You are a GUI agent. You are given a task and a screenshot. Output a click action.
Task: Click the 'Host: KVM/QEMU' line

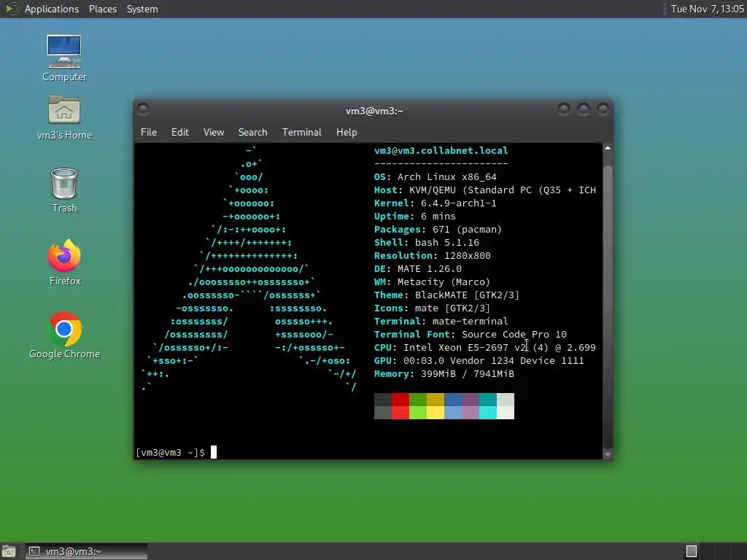[485, 190]
